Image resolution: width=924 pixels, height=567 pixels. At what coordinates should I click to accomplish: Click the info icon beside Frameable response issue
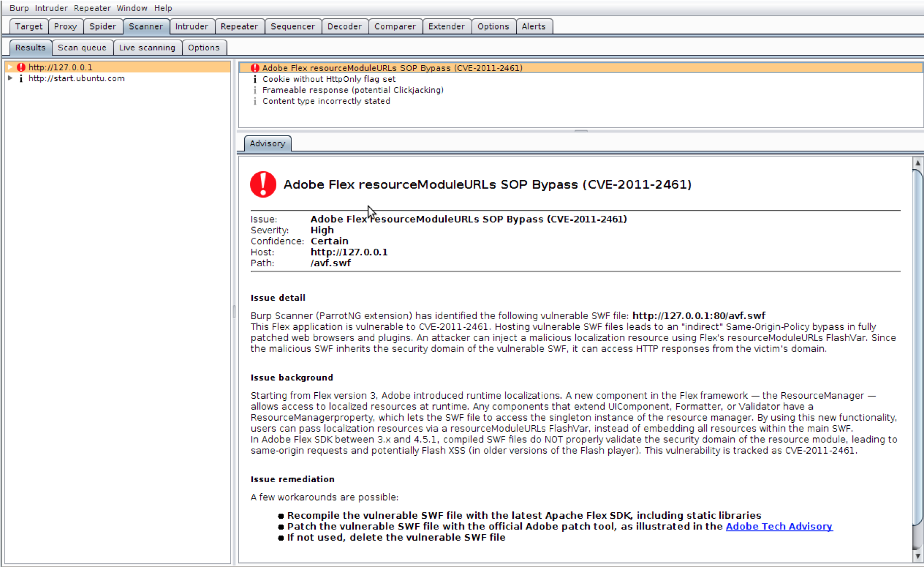[x=255, y=90]
